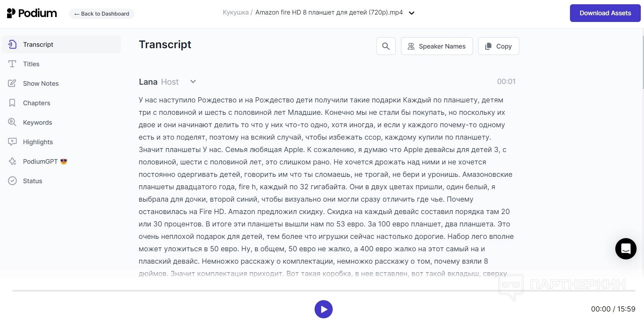Click the Status checkmark icon
The width and height of the screenshot is (644, 320).
point(12,181)
